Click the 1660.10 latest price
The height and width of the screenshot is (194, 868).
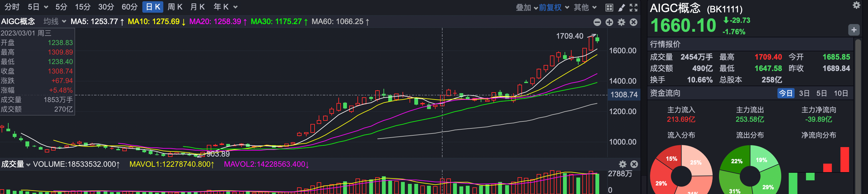(x=683, y=26)
